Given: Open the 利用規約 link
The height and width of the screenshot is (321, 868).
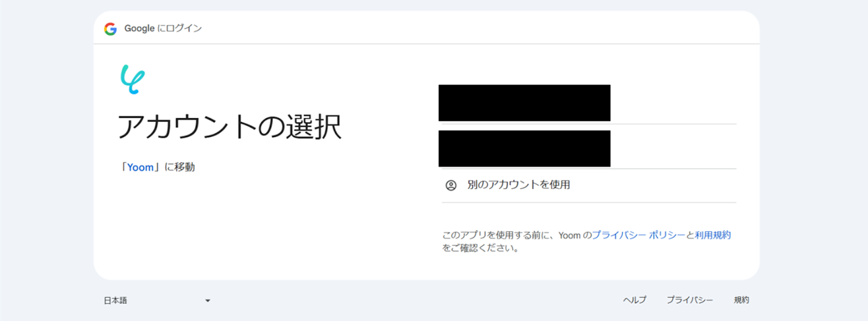Looking at the screenshot, I should coord(713,235).
